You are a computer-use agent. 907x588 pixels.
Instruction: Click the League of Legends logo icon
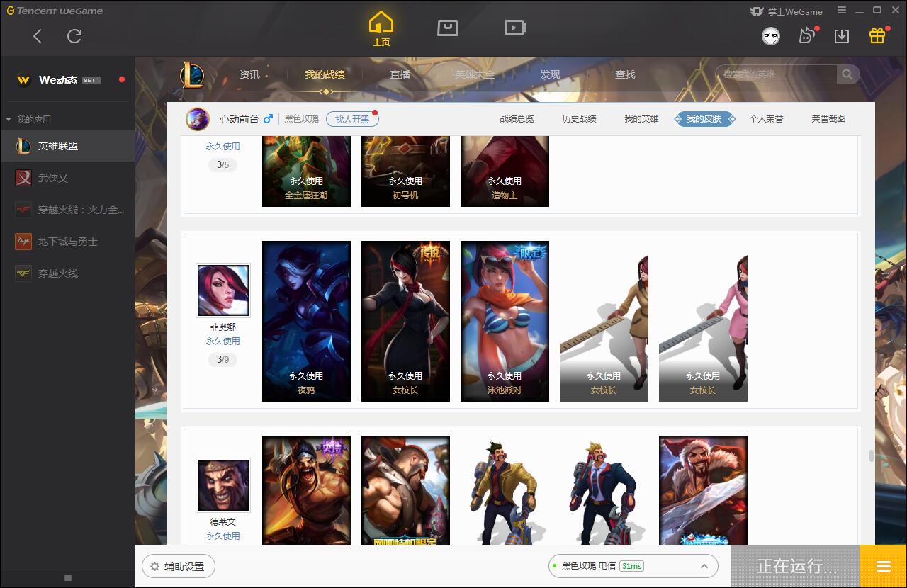point(191,74)
